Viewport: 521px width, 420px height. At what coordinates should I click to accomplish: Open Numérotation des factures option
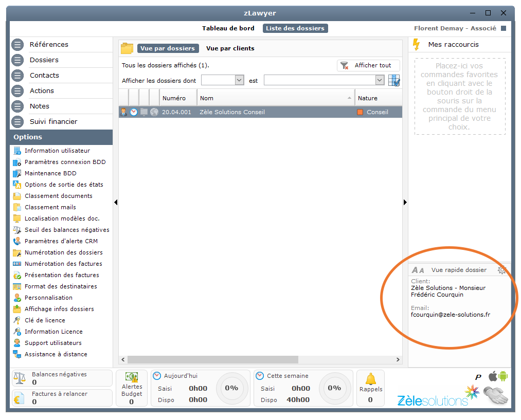pyautogui.click(x=63, y=264)
